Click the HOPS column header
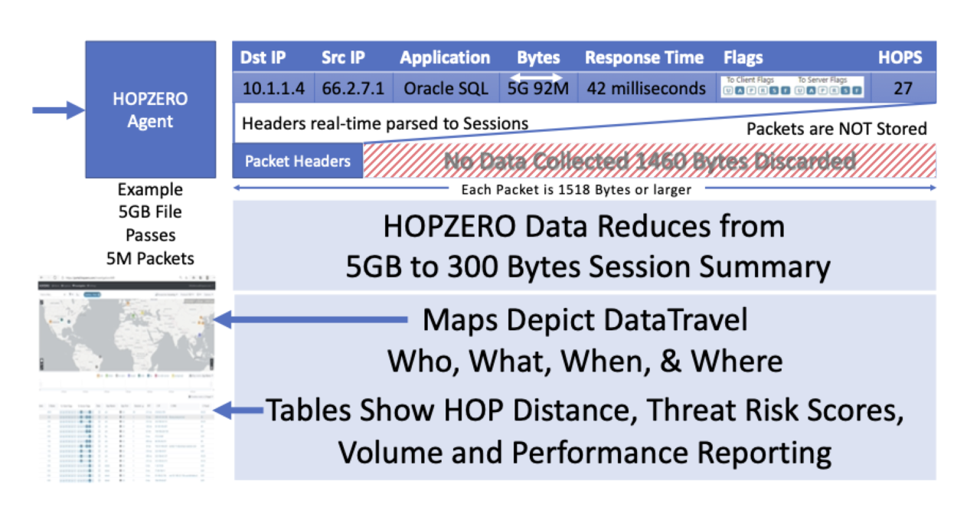The height and width of the screenshot is (527, 980). coord(900,57)
